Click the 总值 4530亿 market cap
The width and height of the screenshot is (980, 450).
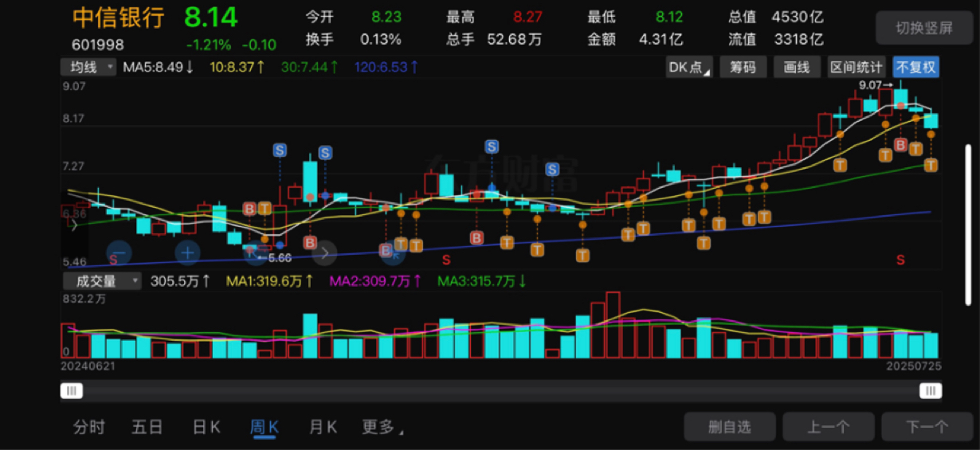click(x=776, y=17)
